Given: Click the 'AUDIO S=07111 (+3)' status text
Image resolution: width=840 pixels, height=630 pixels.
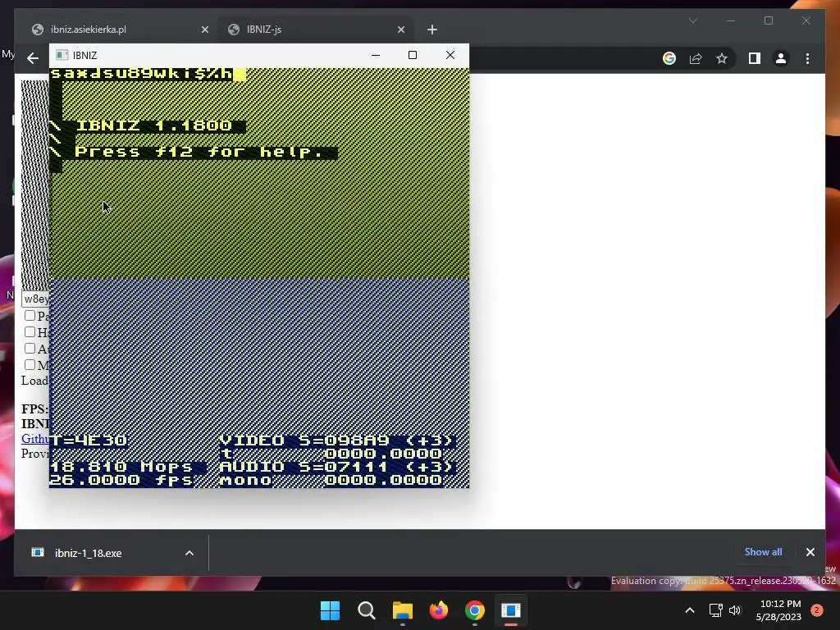Looking at the screenshot, I should (x=337, y=467).
